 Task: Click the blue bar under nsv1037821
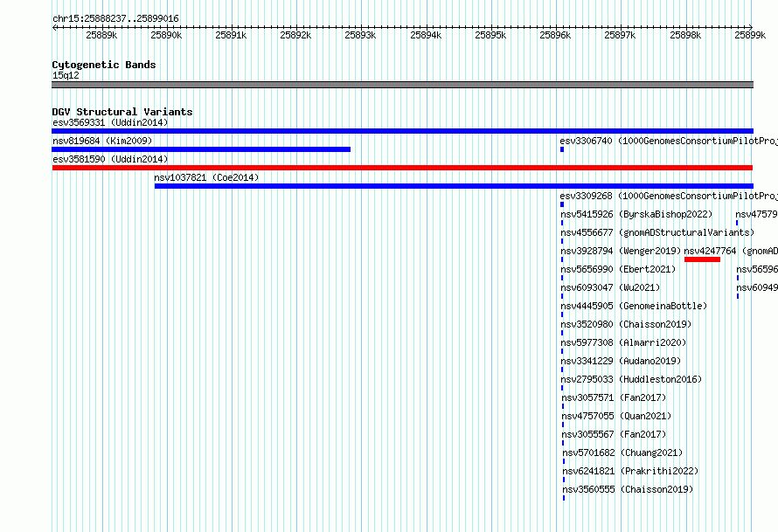[x=454, y=186]
